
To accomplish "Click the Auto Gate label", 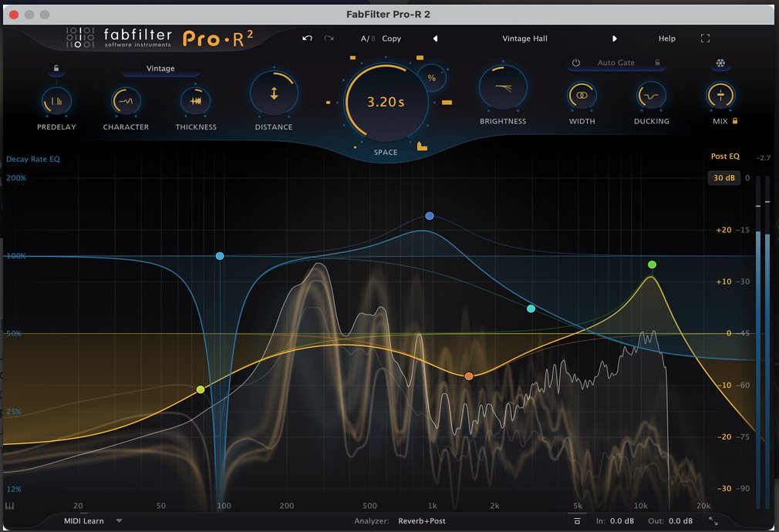I will coord(616,62).
